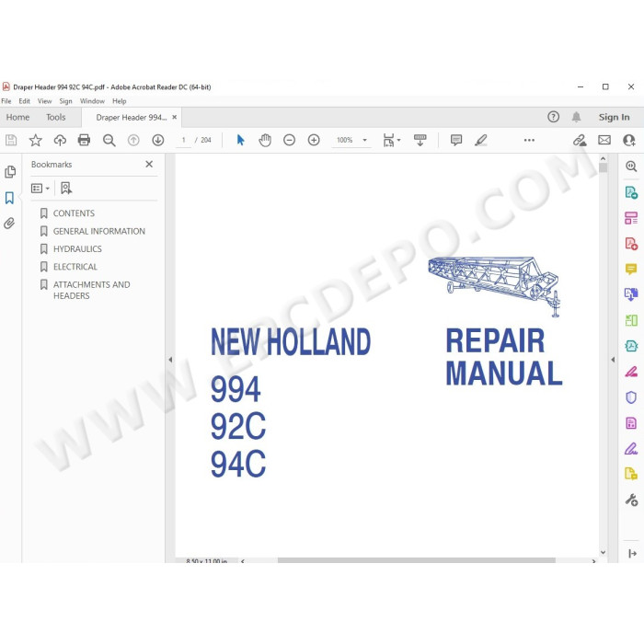Go to the previous page with the up arrow
Image resolution: width=644 pixels, height=644 pixels.
(133, 141)
